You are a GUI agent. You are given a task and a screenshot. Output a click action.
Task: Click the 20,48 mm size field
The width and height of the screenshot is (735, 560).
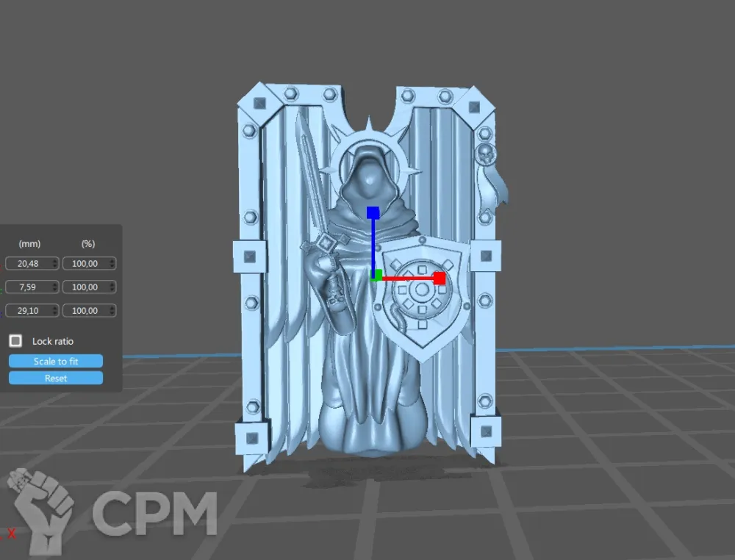[x=28, y=263]
